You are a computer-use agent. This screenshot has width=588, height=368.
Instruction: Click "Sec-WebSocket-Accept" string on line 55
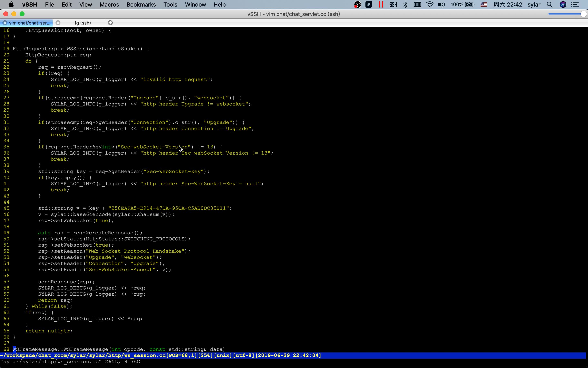tap(121, 270)
